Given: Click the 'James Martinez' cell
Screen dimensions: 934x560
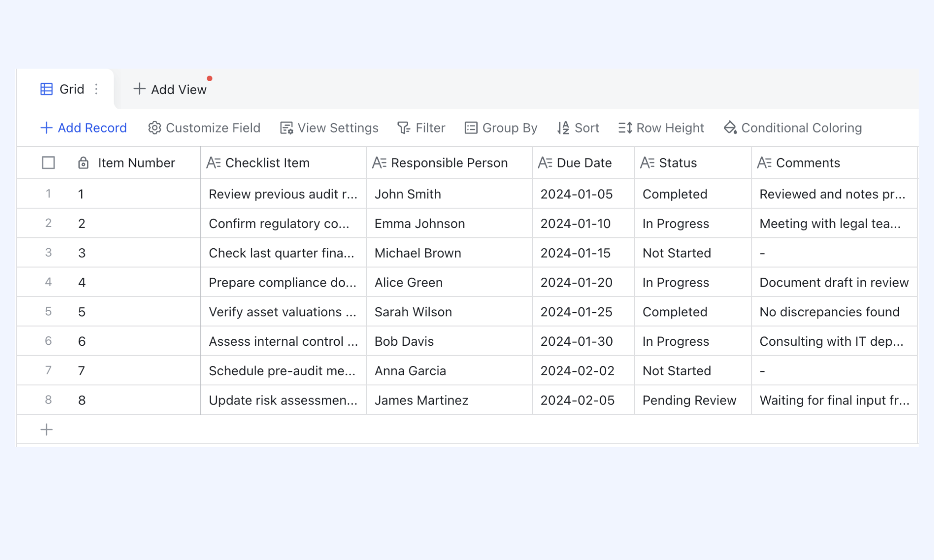Looking at the screenshot, I should point(449,400).
